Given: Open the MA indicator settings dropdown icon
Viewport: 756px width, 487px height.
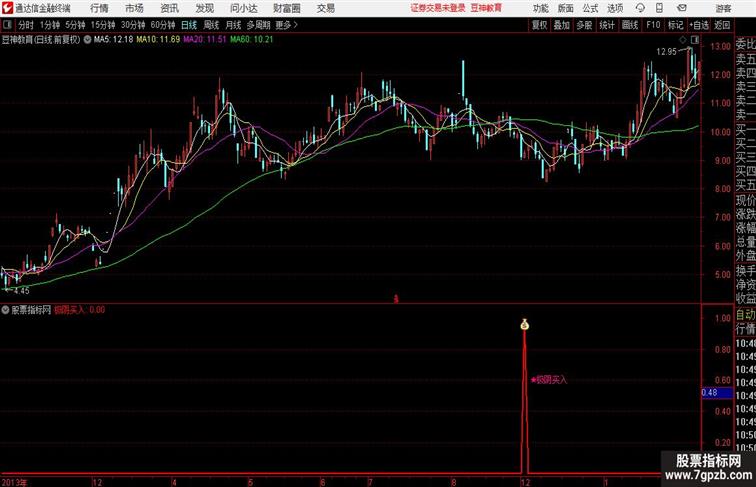Looking at the screenshot, I should 87,40.
